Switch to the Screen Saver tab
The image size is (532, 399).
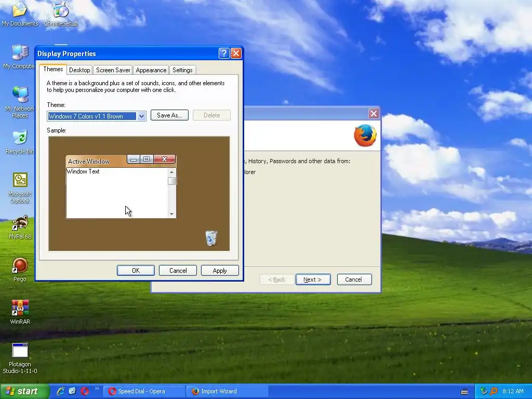113,70
